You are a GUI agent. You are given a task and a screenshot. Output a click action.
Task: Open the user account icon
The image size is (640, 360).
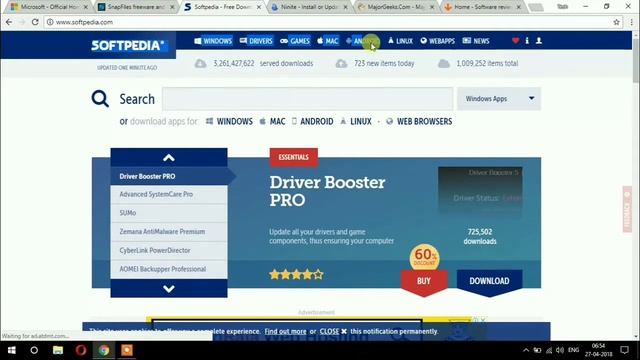coord(539,40)
